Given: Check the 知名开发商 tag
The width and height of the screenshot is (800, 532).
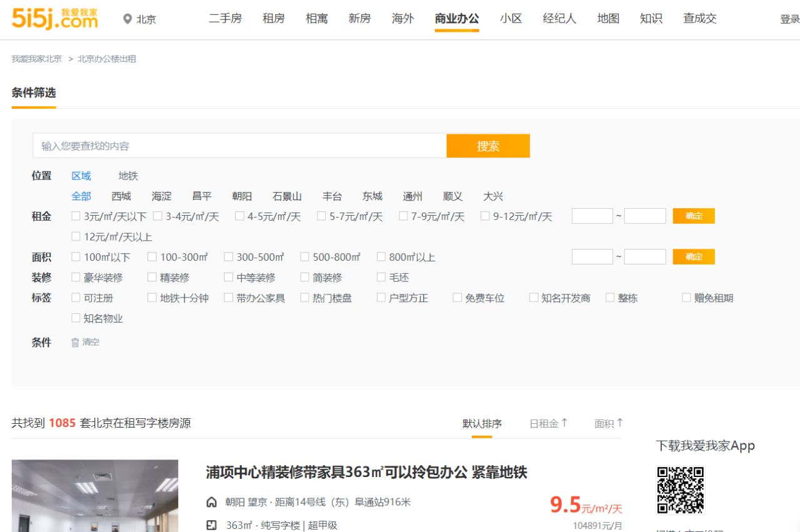Looking at the screenshot, I should pos(533,298).
